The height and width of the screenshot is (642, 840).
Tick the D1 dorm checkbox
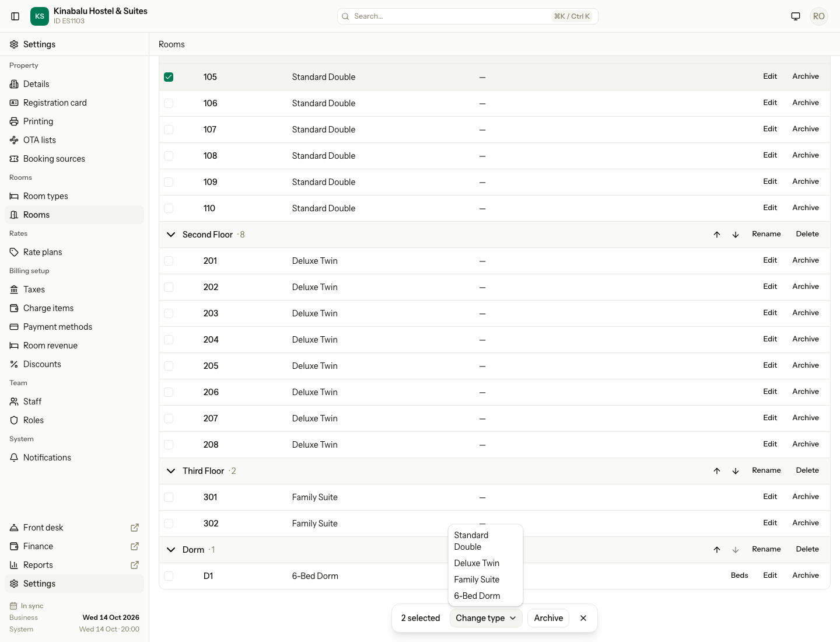169,576
